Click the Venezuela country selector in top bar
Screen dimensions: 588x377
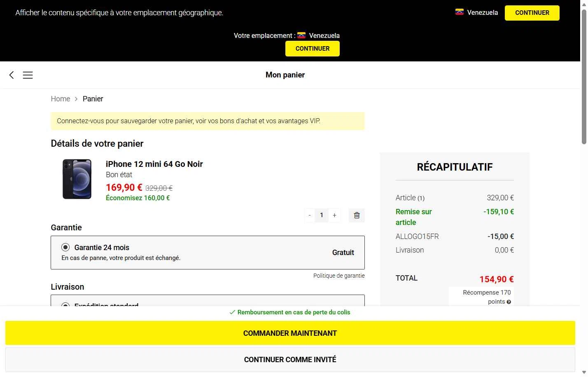[x=476, y=12]
